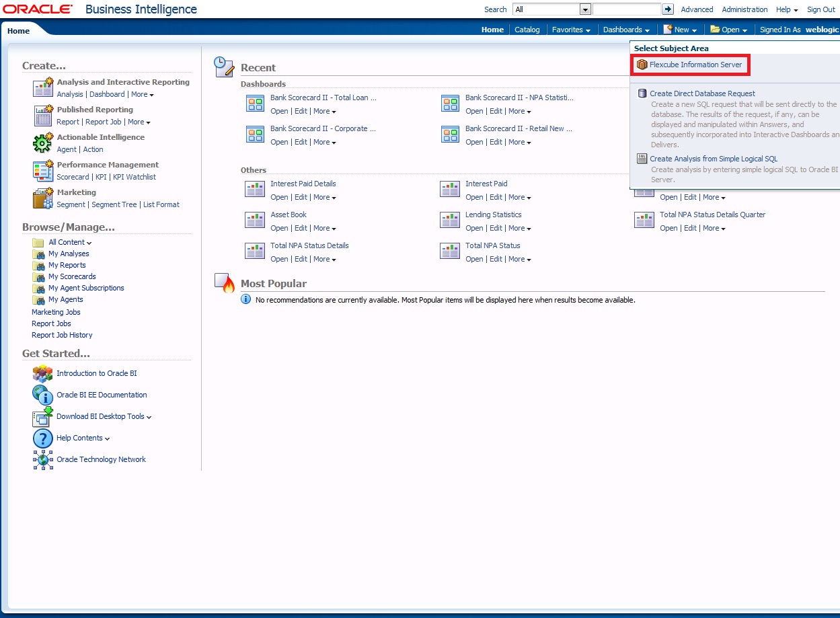Open My Scorecards folder
This screenshot has width=840, height=618.
point(72,276)
